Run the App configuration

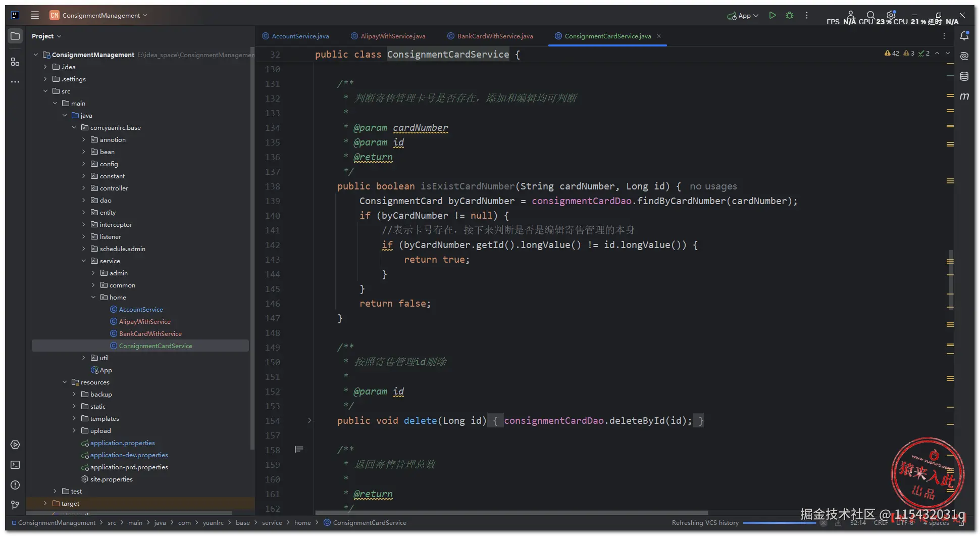772,15
